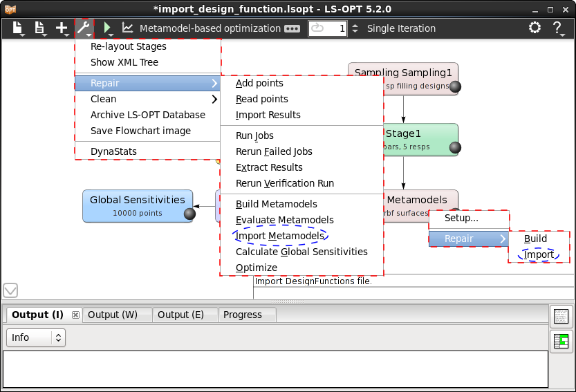Viewport: 576px width, 392px height.
Task: Click status circle on Global Sensitivities box
Action: click(x=189, y=214)
